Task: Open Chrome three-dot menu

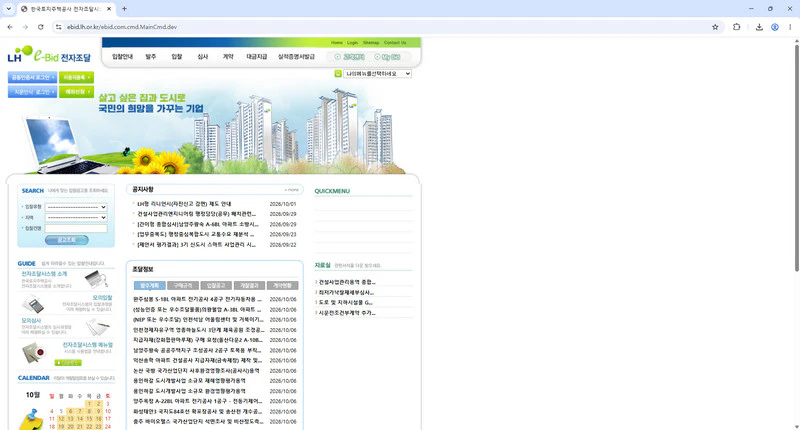Action: (790, 27)
